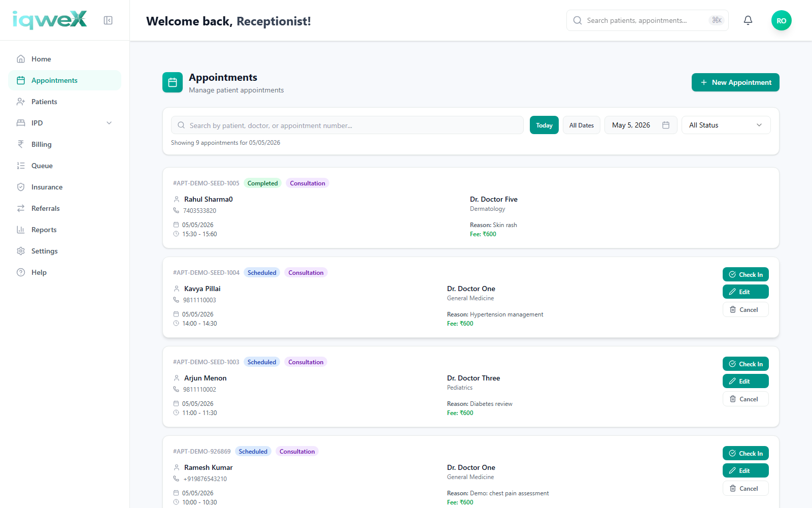The width and height of the screenshot is (812, 508).
Task: Edit Arjun Menon's appointment
Action: pyautogui.click(x=746, y=381)
